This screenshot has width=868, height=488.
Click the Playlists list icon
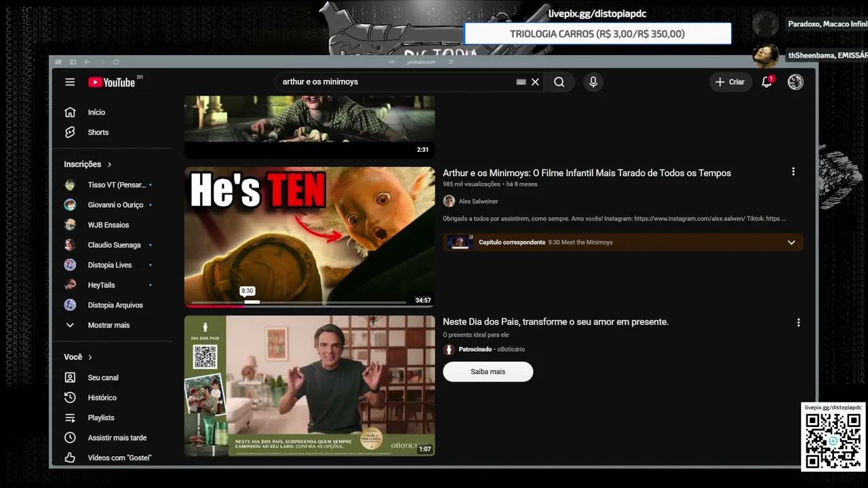pyautogui.click(x=70, y=418)
